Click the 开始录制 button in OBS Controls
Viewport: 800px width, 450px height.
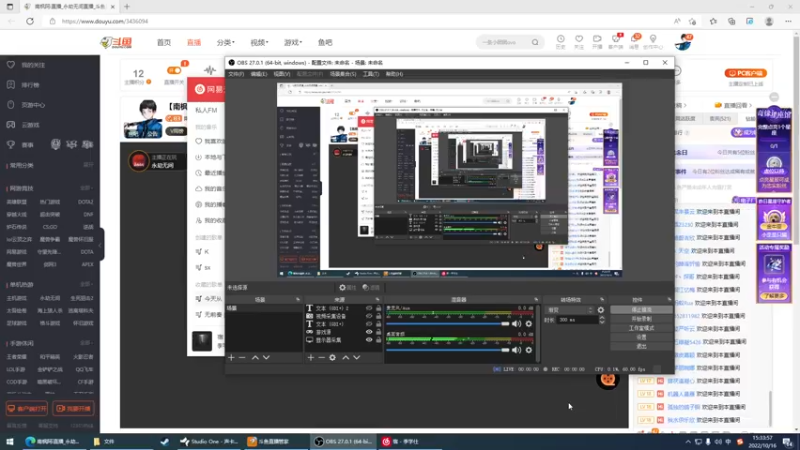tap(641, 319)
